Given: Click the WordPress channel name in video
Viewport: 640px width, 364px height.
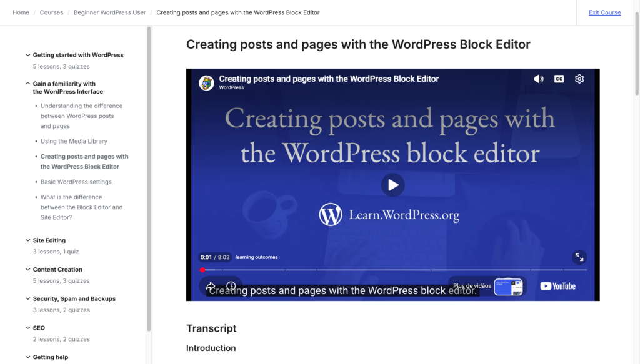Looking at the screenshot, I should [x=231, y=87].
